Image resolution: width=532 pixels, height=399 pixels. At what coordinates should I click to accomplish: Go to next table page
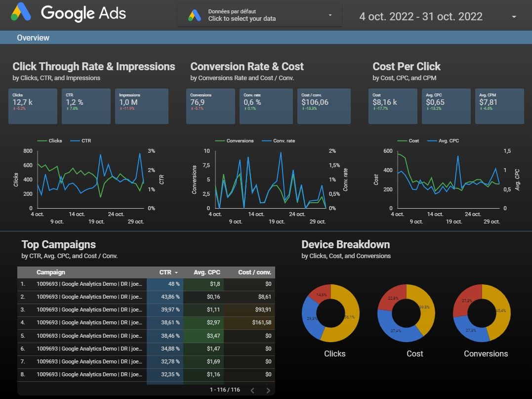coord(268,391)
